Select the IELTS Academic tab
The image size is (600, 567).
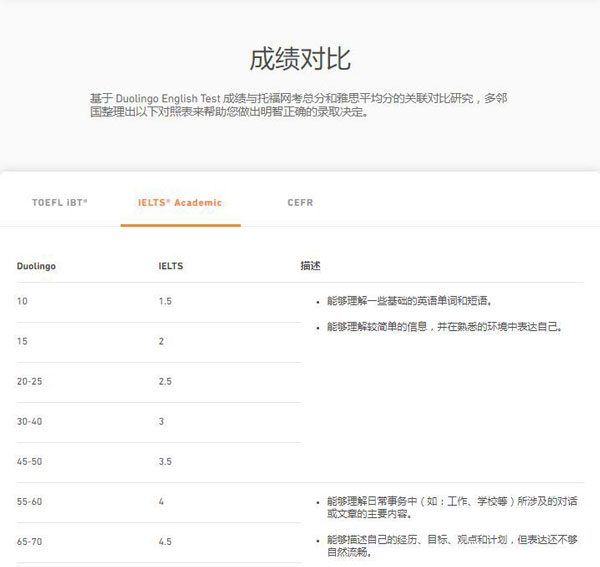tap(180, 202)
